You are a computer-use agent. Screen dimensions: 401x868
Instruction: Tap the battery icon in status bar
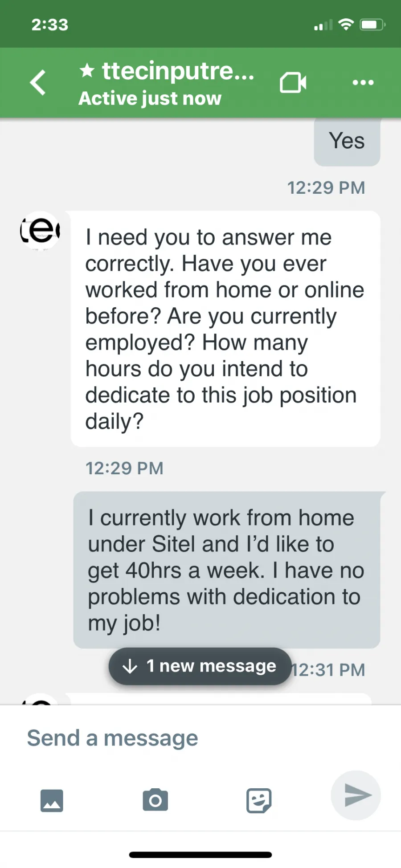(372, 24)
